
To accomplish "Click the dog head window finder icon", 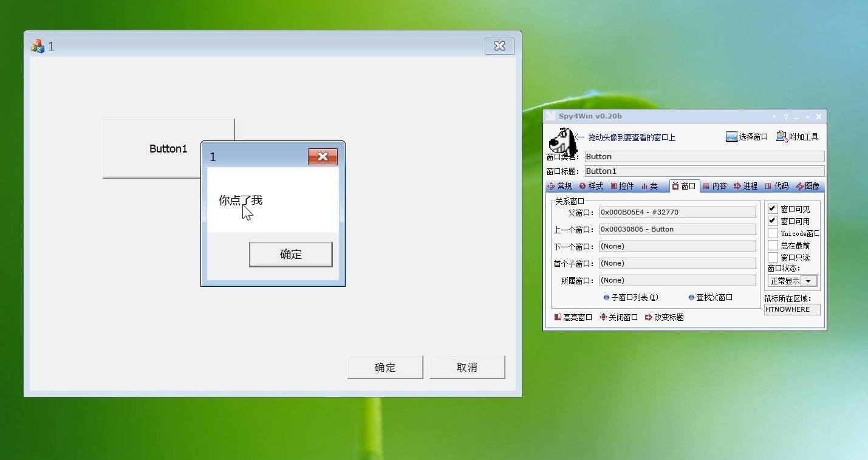I will 562,142.
